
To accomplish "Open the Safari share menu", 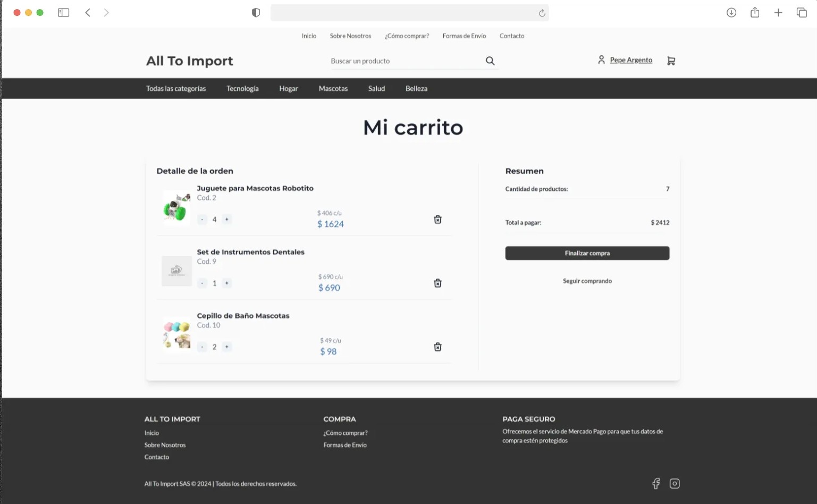I will pyautogui.click(x=755, y=12).
